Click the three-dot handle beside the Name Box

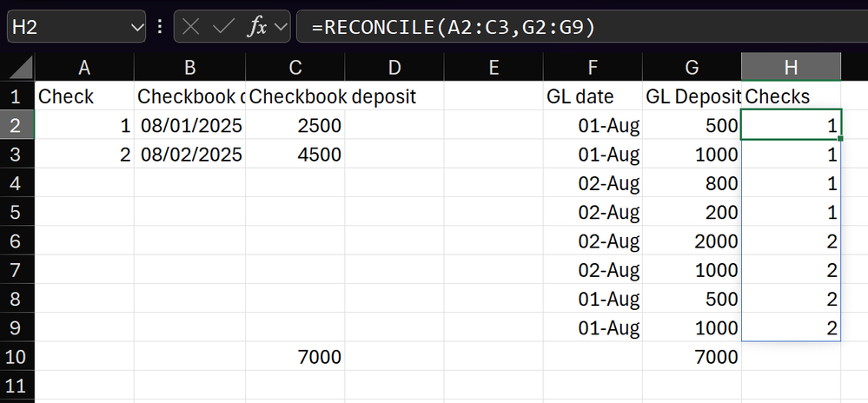coord(160,26)
